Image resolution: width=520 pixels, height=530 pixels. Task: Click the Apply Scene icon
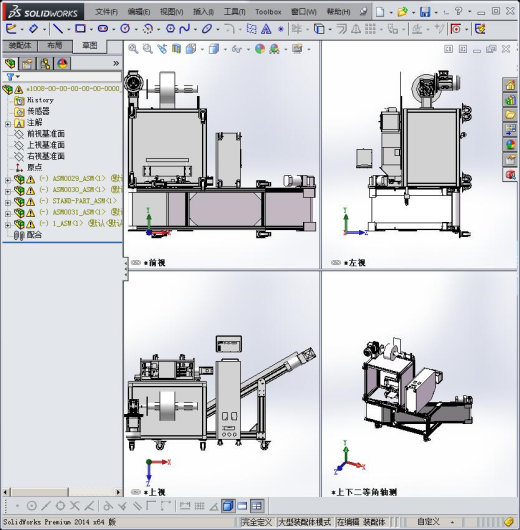274,49
